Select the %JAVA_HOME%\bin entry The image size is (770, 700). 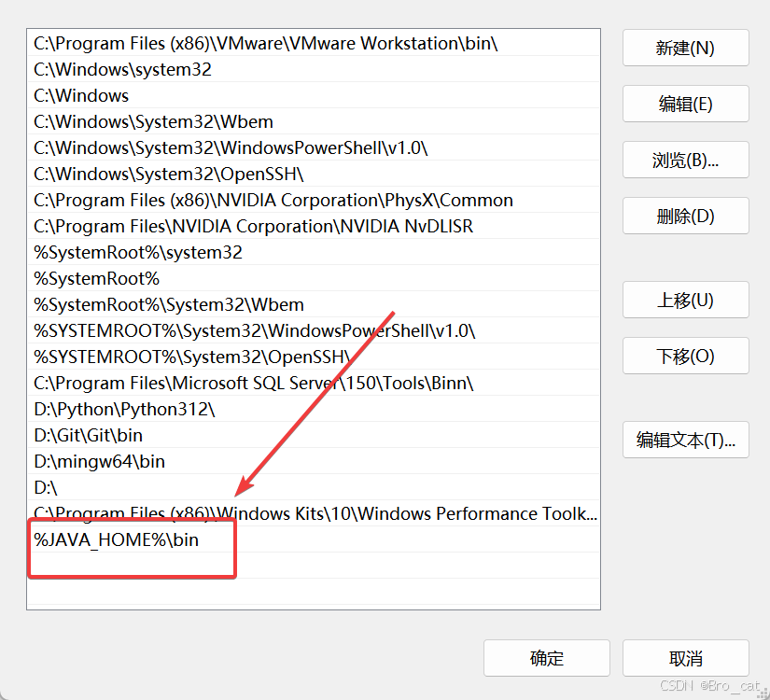coord(314,539)
